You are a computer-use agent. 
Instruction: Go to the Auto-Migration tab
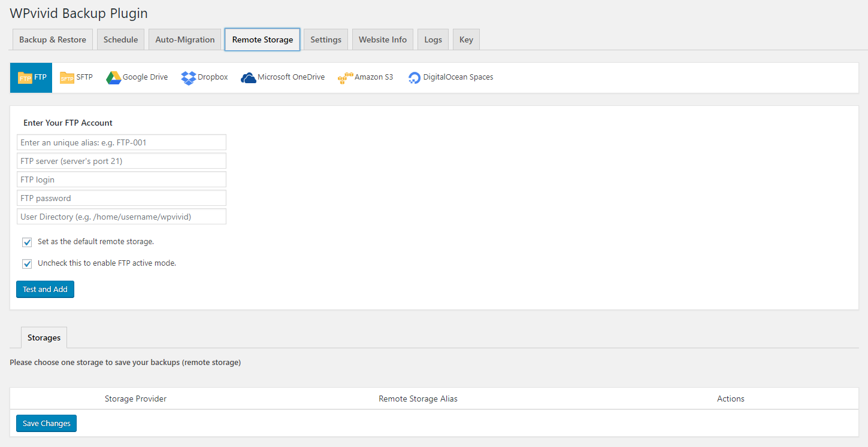pos(185,39)
